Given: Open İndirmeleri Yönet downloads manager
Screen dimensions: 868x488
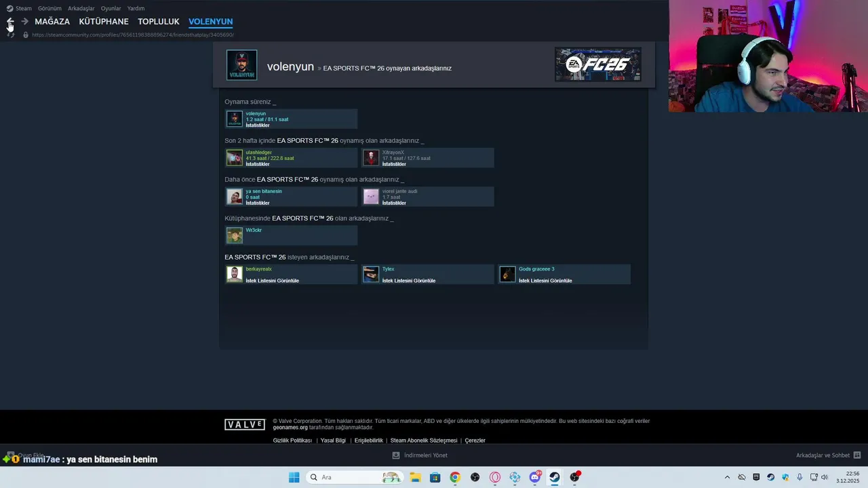Looking at the screenshot, I should tap(420, 455).
